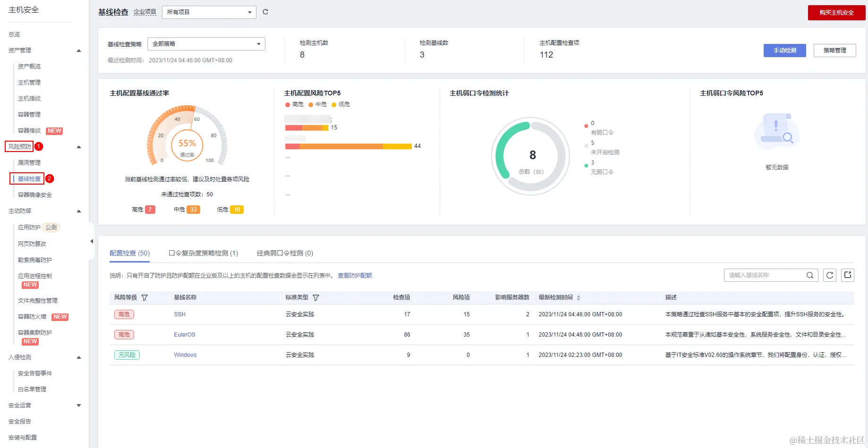Open 文件完整性管理 in sidebar
The image size is (868, 448).
point(38,301)
